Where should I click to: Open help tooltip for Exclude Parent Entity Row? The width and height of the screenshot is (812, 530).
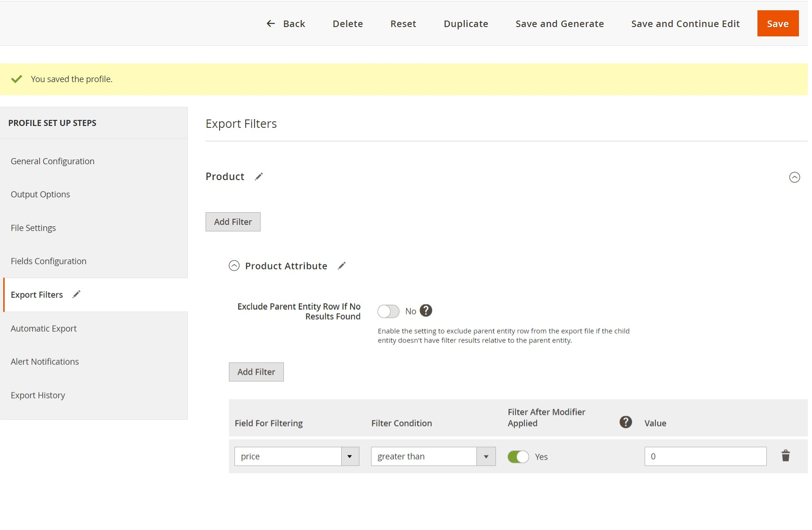click(x=426, y=311)
